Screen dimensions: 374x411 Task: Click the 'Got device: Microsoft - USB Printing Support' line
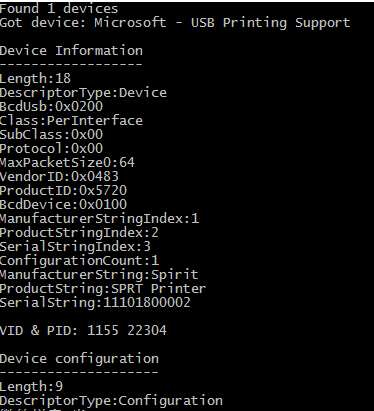(175, 23)
